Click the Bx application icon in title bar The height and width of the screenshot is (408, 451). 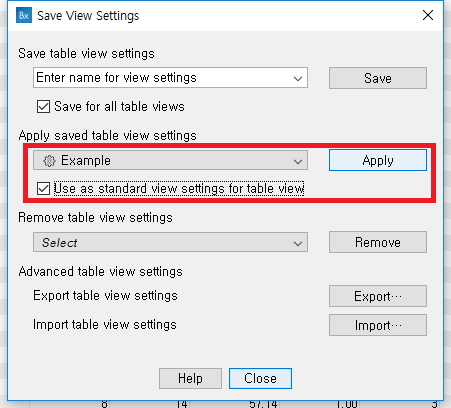click(24, 15)
